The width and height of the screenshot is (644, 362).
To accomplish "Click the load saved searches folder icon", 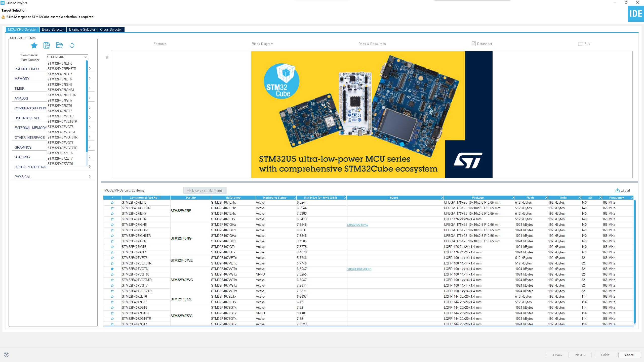I will point(59,46).
